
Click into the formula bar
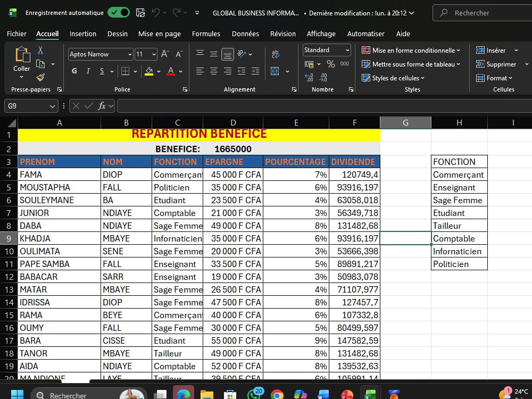coord(325,106)
